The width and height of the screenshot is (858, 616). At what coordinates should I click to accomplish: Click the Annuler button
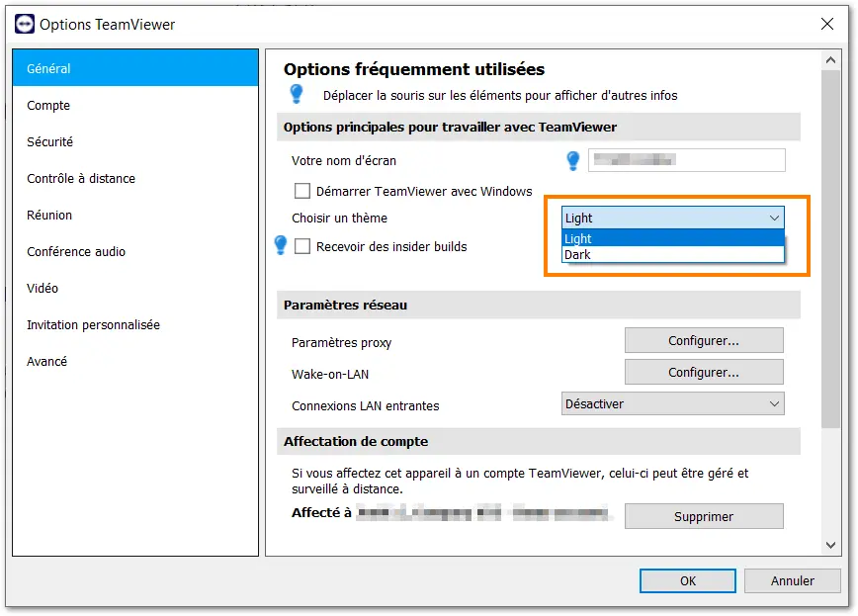coord(793,580)
